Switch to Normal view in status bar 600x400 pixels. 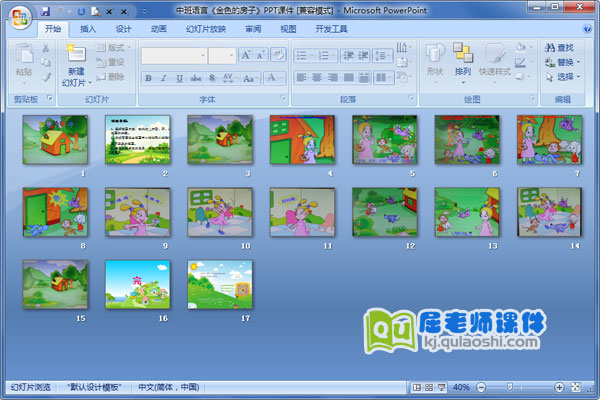tap(415, 387)
